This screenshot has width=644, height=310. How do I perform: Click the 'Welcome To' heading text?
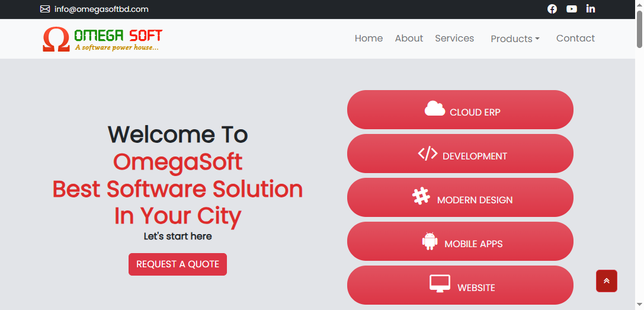[178, 135]
